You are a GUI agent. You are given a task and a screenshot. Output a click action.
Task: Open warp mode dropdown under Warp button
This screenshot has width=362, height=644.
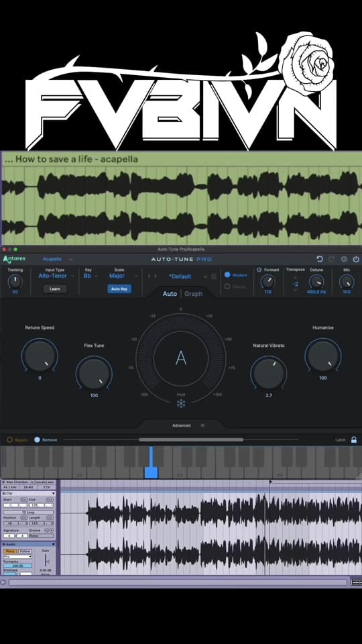click(x=17, y=557)
